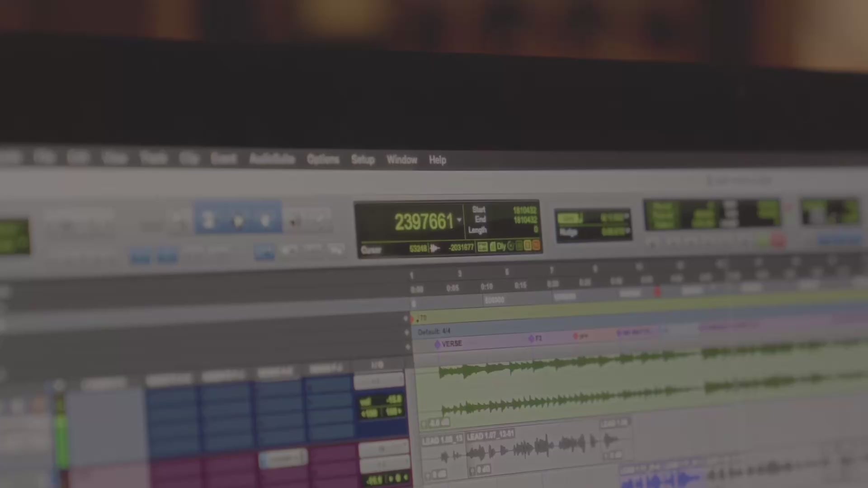Click the waveform icon next to Cursor value
This screenshot has width=868, height=488.
point(434,248)
